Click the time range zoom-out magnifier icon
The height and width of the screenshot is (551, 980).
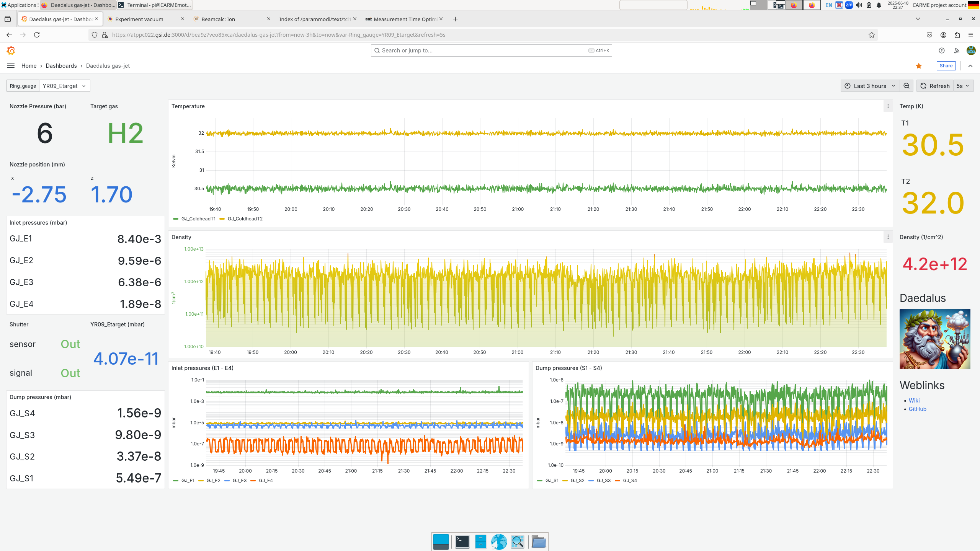[x=906, y=86]
